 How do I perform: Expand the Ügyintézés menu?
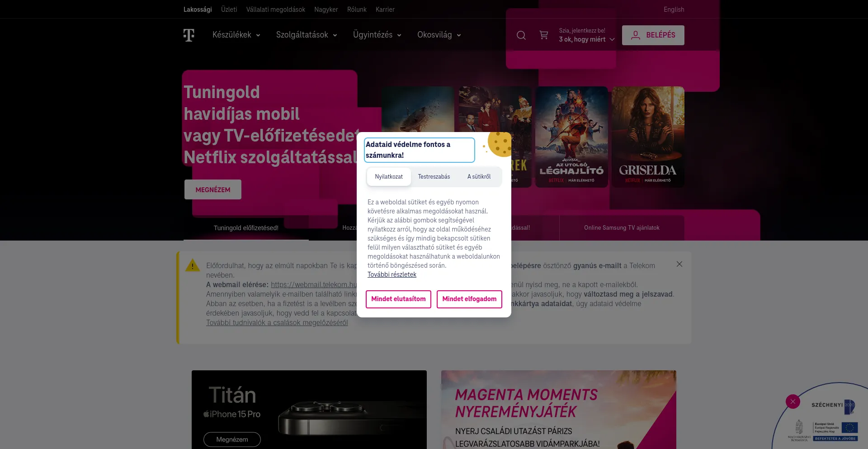tap(377, 35)
